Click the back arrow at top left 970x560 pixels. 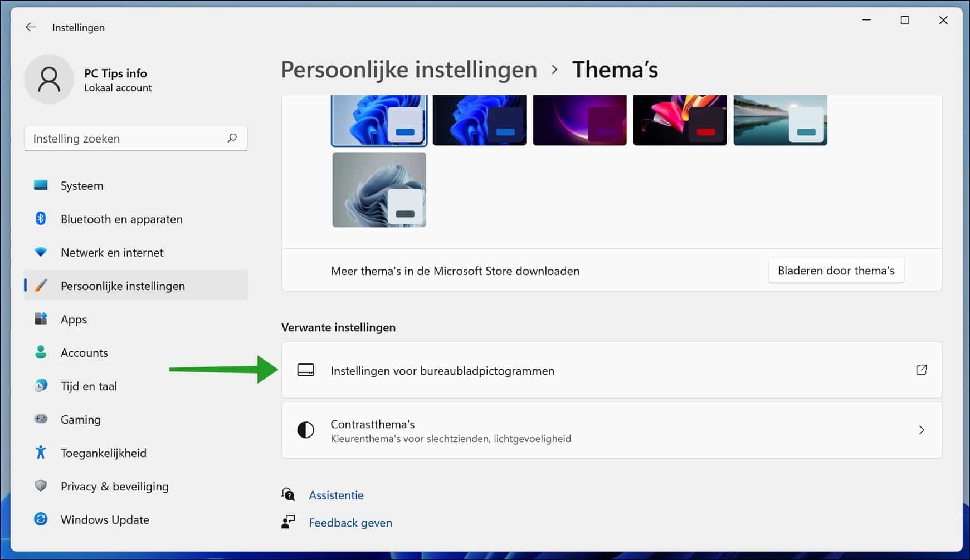(30, 27)
